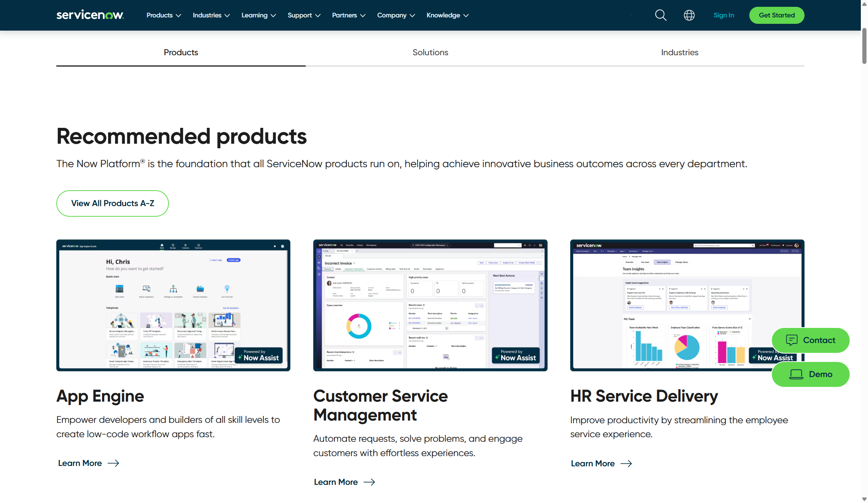Click the Customer Service Management Learn More arrow
The image size is (868, 503).
coord(369,482)
